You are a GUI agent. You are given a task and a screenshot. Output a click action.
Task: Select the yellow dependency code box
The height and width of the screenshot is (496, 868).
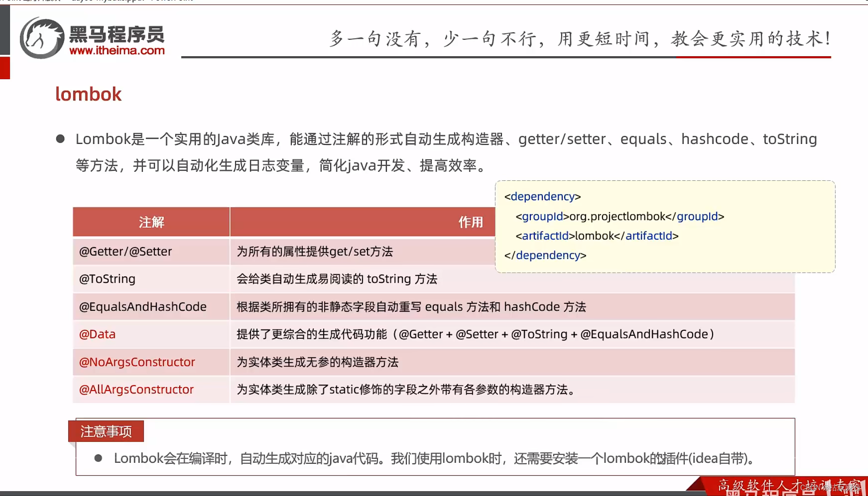pos(665,226)
